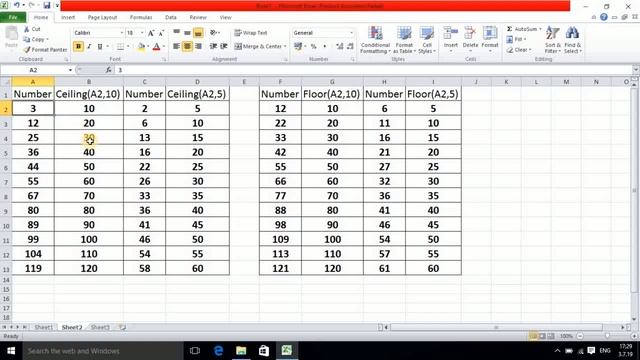Open the font size dropdown
The width and height of the screenshot is (640, 360).
pyautogui.click(x=142, y=33)
